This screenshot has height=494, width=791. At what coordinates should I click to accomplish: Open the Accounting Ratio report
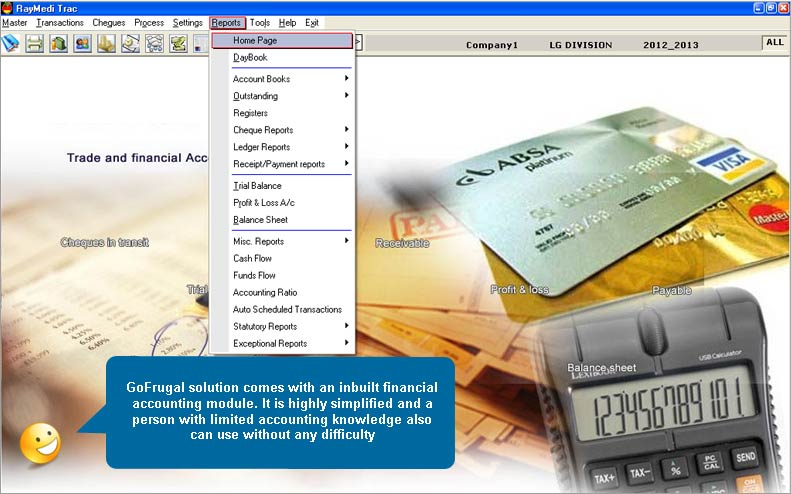[282, 293]
